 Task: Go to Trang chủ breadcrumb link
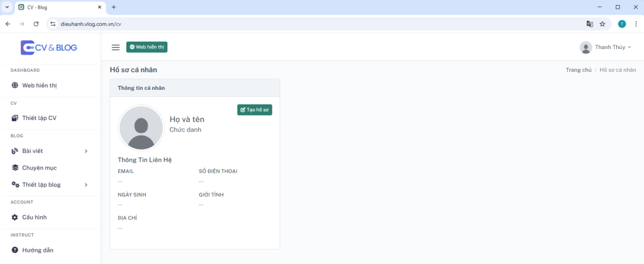(x=579, y=70)
